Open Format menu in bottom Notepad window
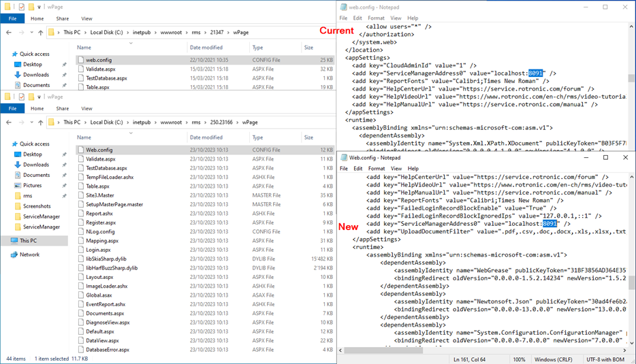636x364 pixels. tap(377, 169)
